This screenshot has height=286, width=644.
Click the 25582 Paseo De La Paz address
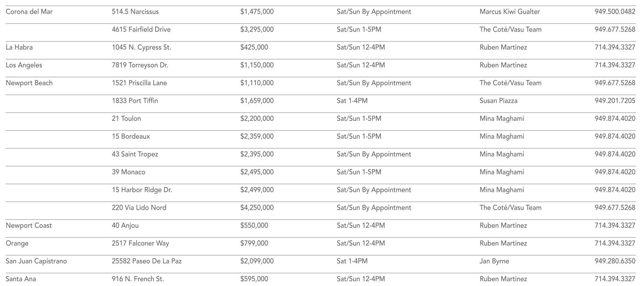point(147,261)
